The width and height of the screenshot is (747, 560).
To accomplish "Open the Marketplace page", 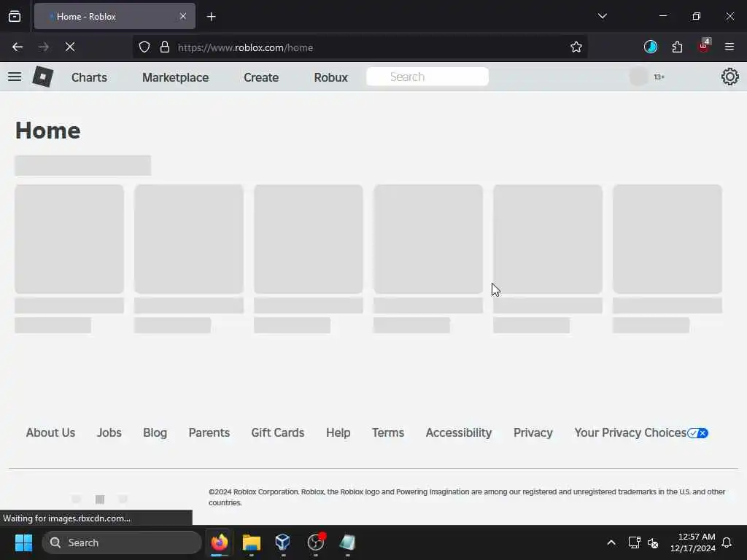I will pyautogui.click(x=175, y=77).
